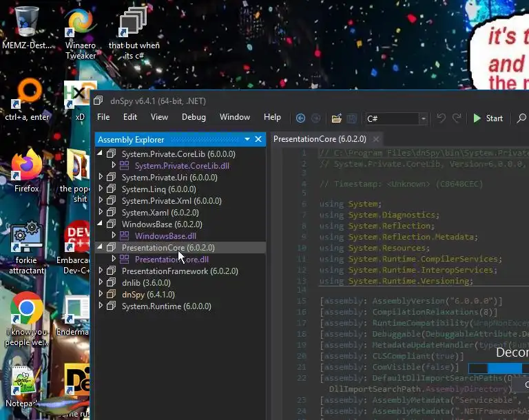Click 'using System.Reflection;' code line

tap(377, 226)
